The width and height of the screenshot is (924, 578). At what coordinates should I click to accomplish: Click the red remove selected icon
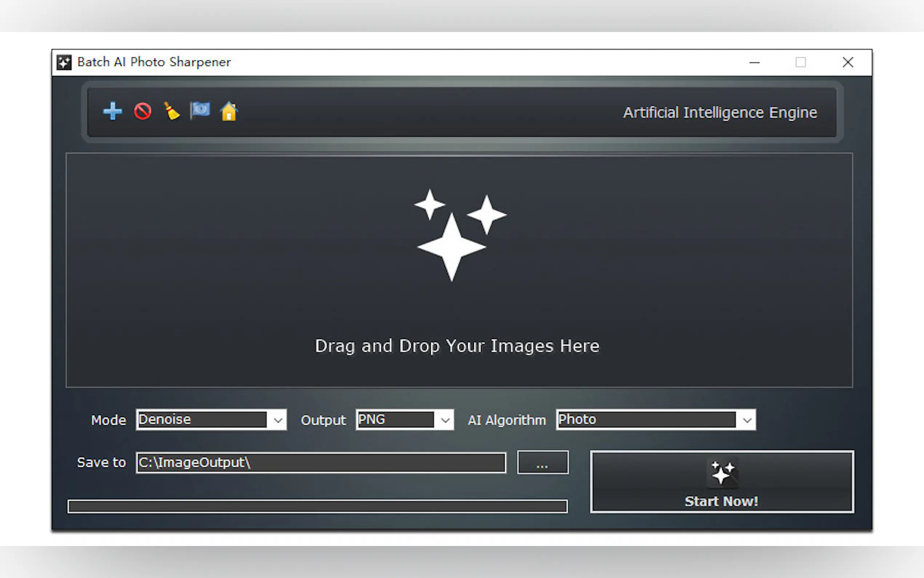(143, 111)
